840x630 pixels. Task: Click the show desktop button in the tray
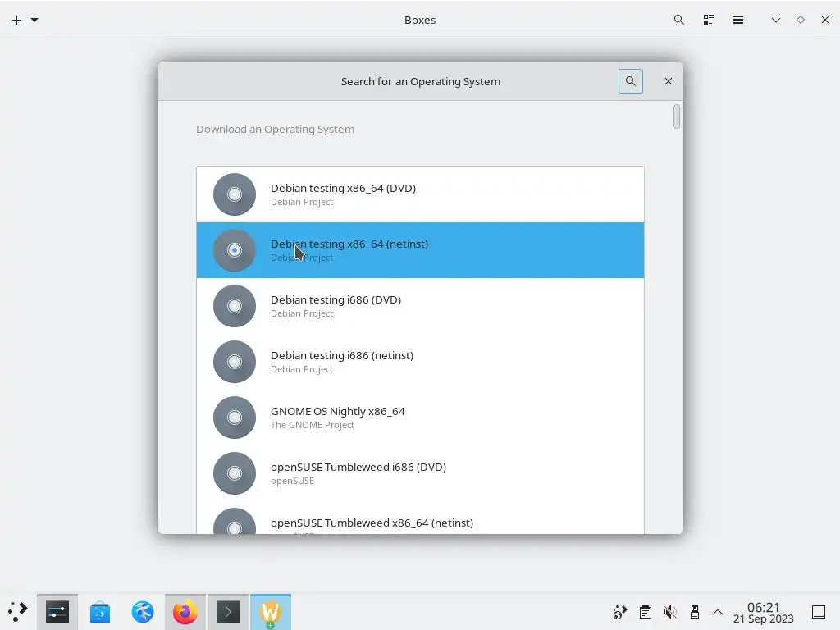[x=819, y=612]
